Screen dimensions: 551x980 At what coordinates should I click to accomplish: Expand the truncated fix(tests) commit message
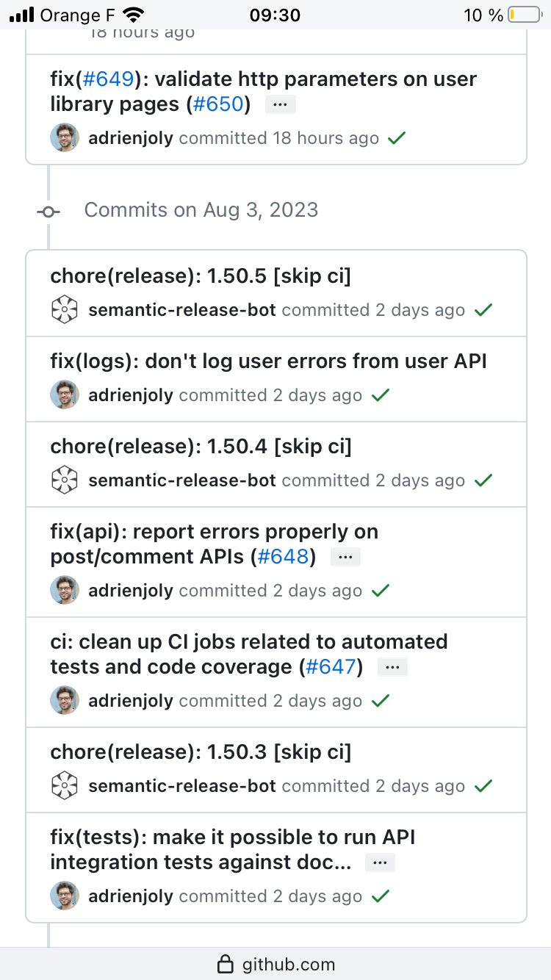(380, 863)
